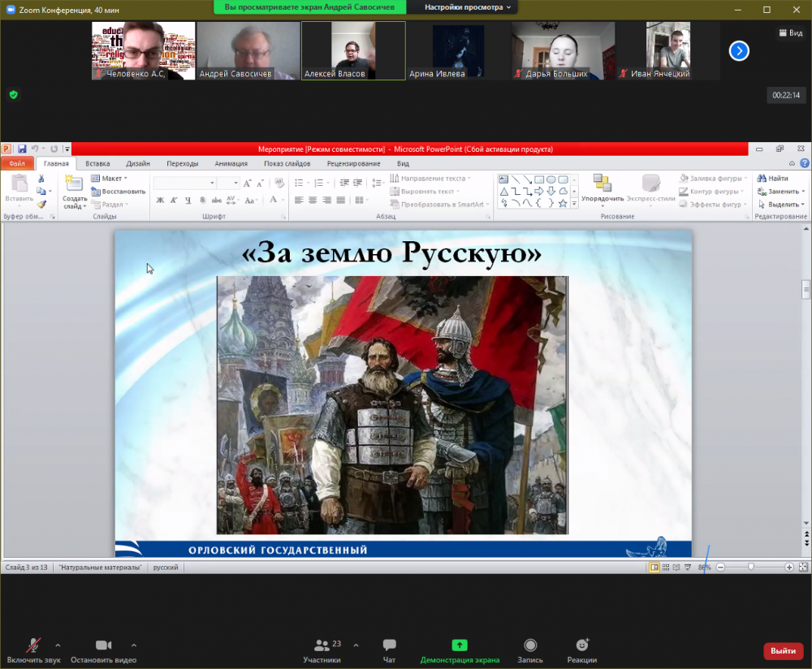The image size is (812, 669).
Task: Leave the meeting with Выйти
Action: pyautogui.click(x=783, y=651)
